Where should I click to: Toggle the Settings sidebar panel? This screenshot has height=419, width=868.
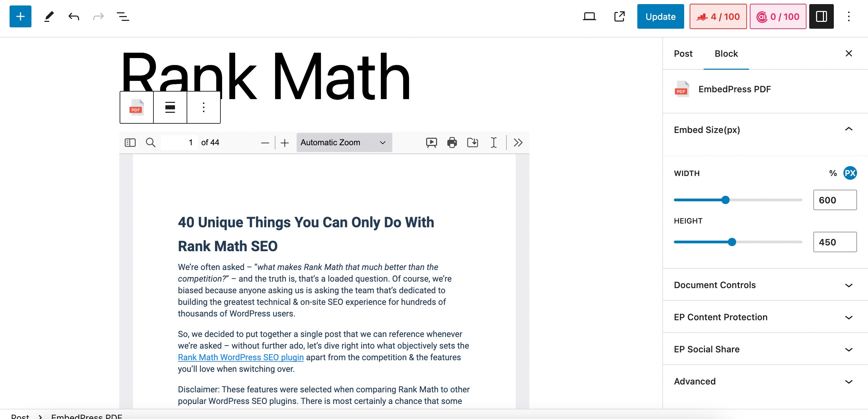point(821,16)
